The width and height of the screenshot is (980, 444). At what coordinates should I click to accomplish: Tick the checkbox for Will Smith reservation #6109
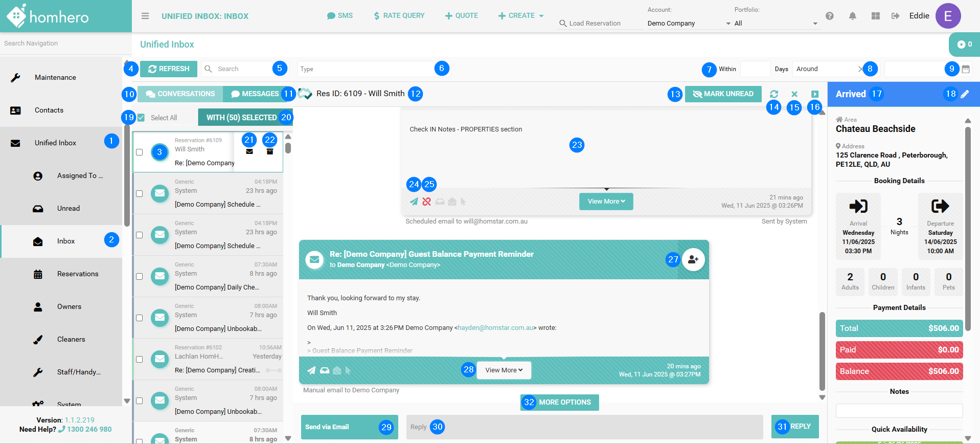(x=139, y=152)
